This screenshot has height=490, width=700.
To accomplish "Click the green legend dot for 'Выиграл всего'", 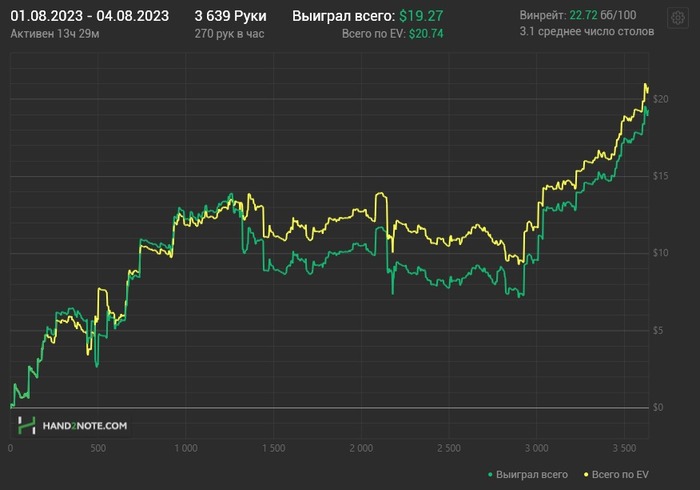I will click(x=490, y=475).
